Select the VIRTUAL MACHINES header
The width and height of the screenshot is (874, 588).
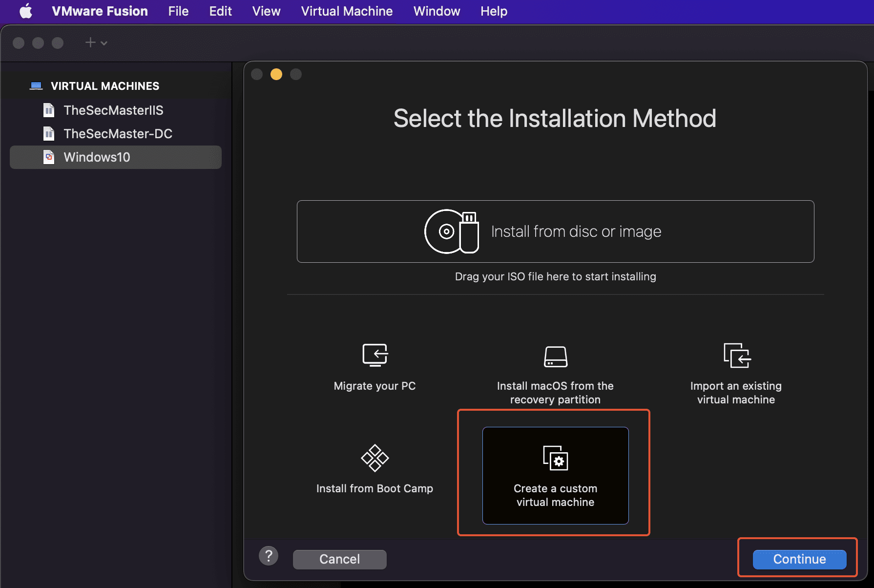pyautogui.click(x=105, y=86)
